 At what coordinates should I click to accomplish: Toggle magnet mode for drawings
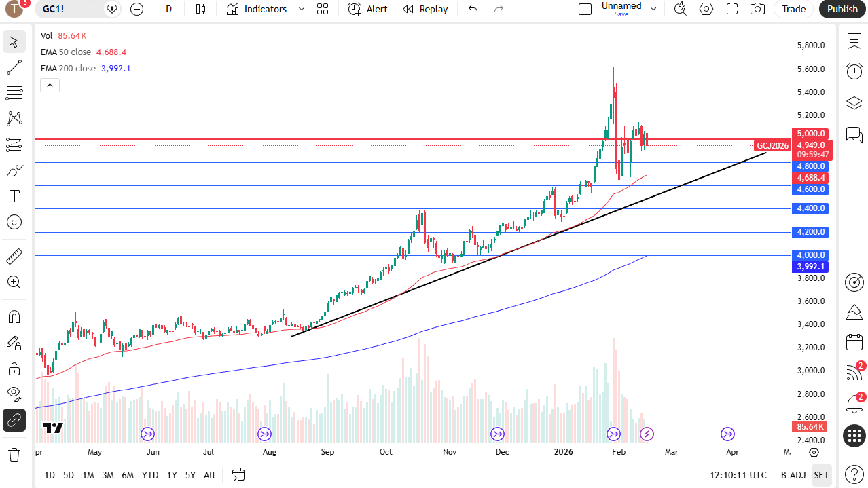tap(14, 317)
